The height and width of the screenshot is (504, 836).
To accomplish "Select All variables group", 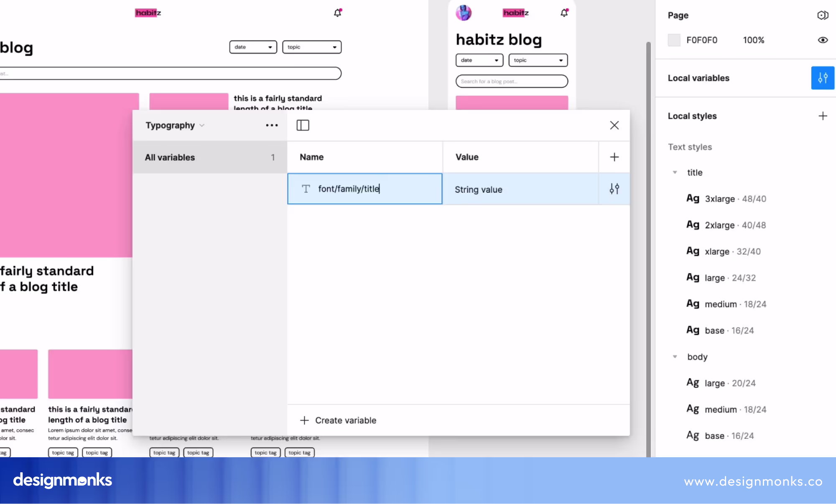I will coord(210,157).
